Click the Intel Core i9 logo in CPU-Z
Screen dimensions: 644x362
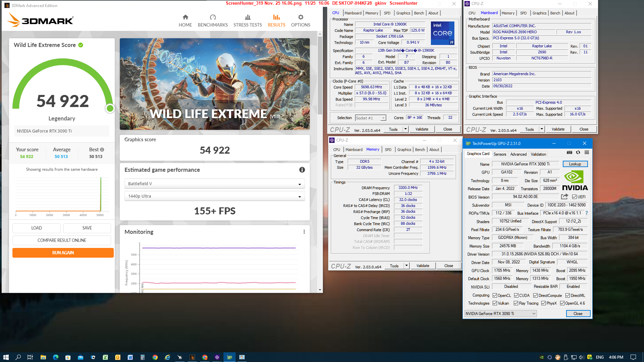(442, 33)
